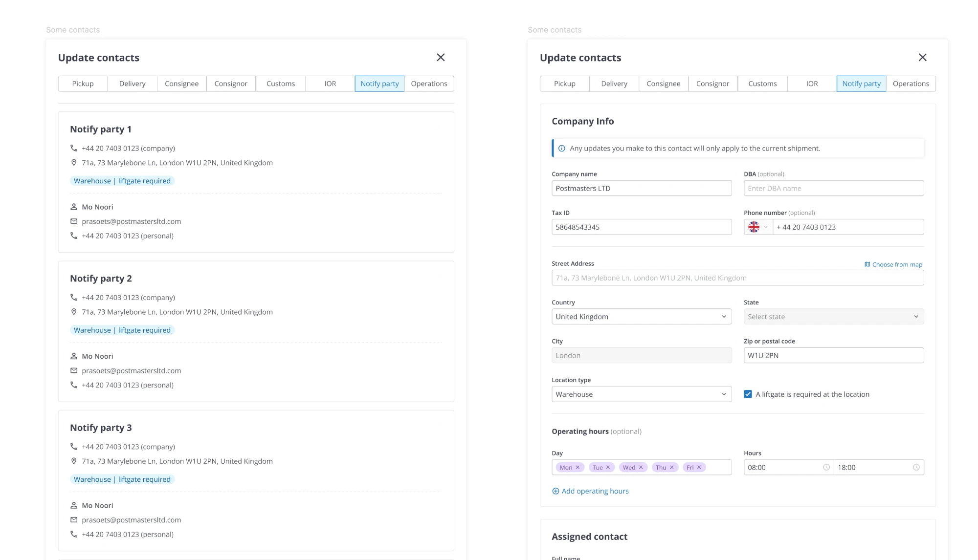
Task: Click personal phone icon in Notify party 3
Action: (x=74, y=534)
